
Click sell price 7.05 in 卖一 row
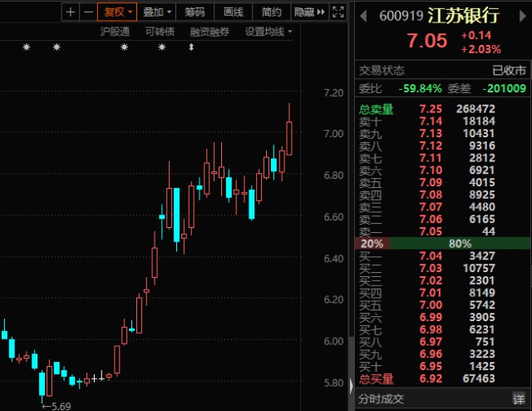tap(431, 231)
